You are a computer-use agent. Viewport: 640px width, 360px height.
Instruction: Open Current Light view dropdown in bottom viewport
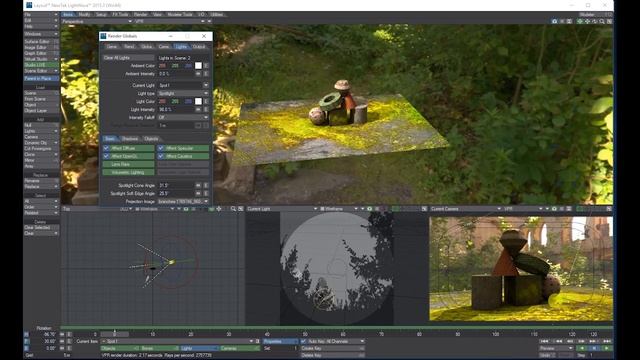pos(282,209)
